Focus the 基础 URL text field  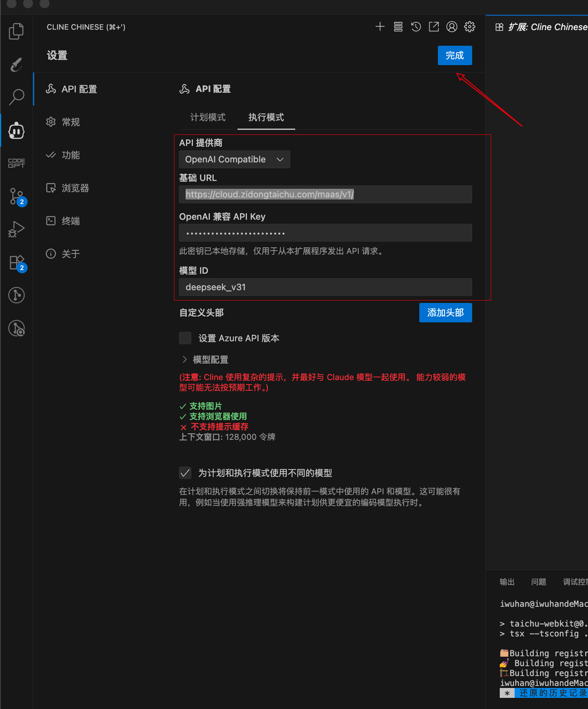tap(325, 194)
